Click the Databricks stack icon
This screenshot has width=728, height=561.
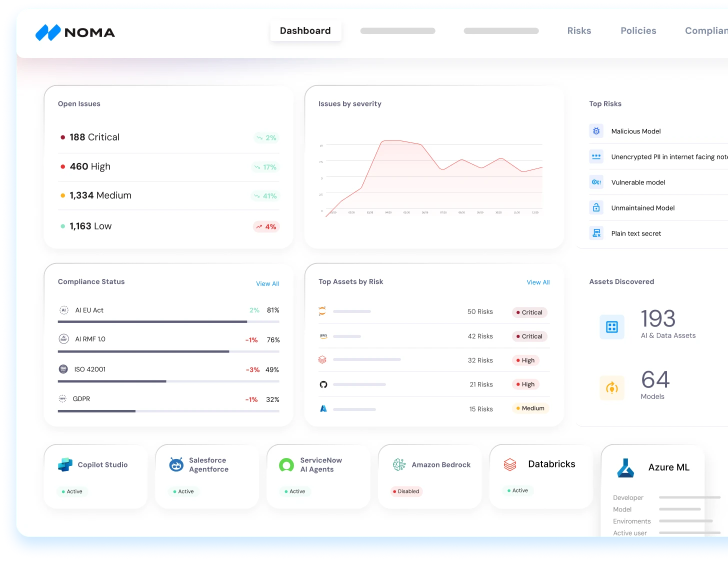click(x=509, y=464)
